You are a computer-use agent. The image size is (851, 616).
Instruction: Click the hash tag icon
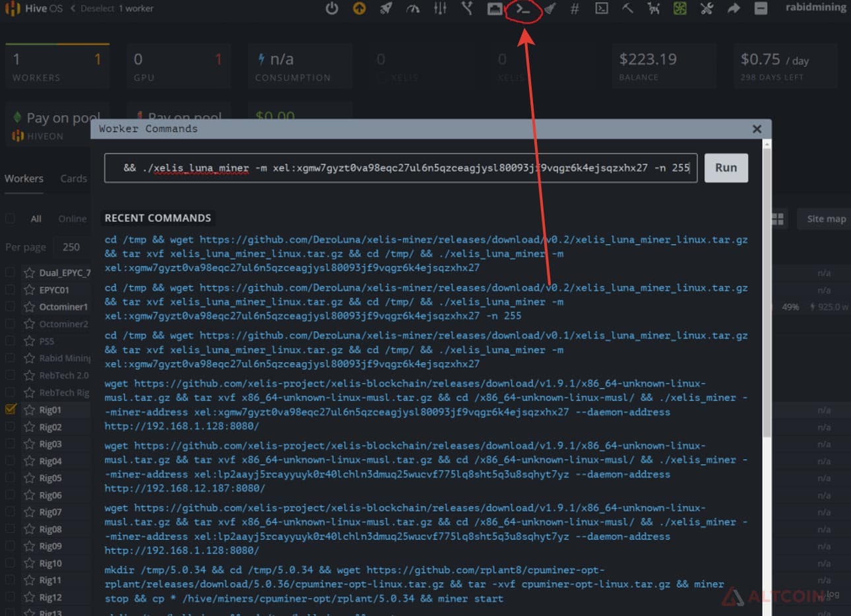point(575,9)
